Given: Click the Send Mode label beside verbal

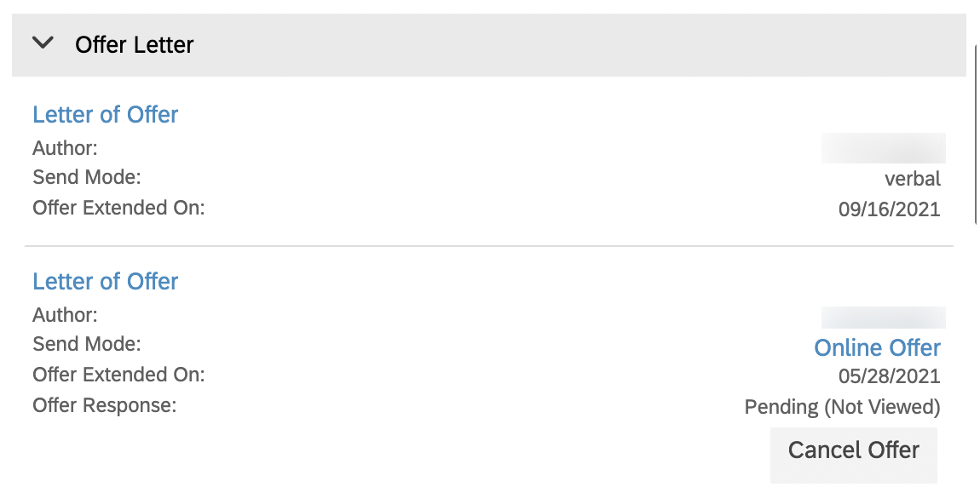Looking at the screenshot, I should tap(87, 177).
